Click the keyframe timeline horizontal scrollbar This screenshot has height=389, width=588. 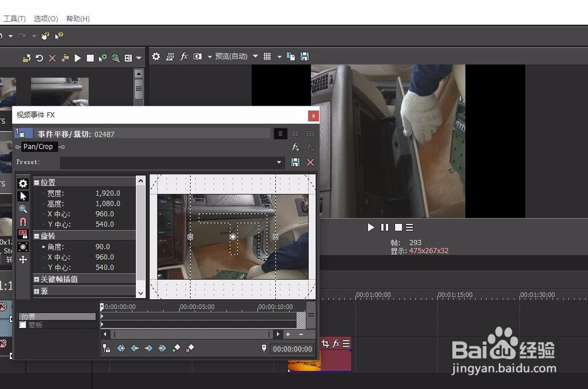click(x=192, y=334)
